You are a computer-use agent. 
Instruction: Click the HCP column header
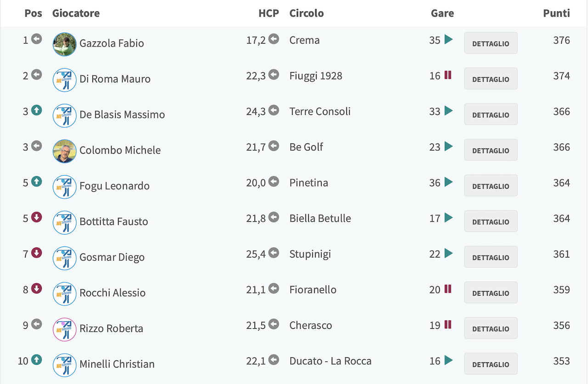click(269, 13)
